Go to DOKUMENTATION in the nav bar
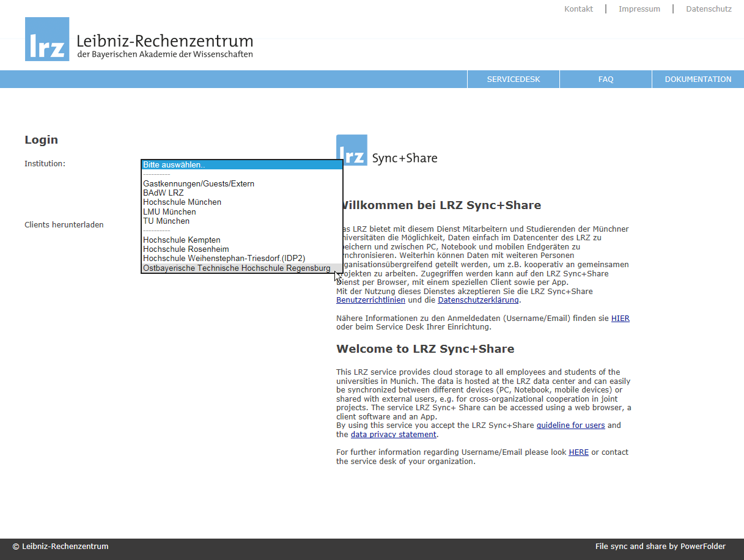The width and height of the screenshot is (744, 560). tap(698, 79)
